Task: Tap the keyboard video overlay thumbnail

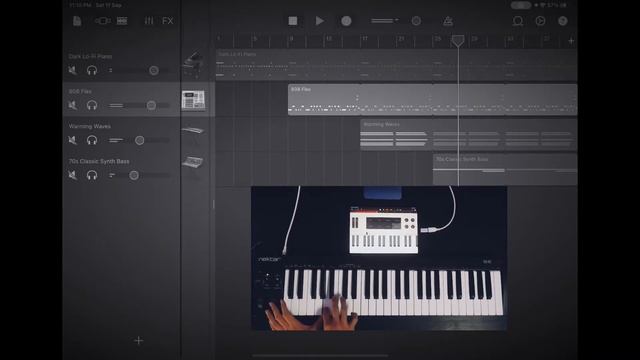Action: 379,258
